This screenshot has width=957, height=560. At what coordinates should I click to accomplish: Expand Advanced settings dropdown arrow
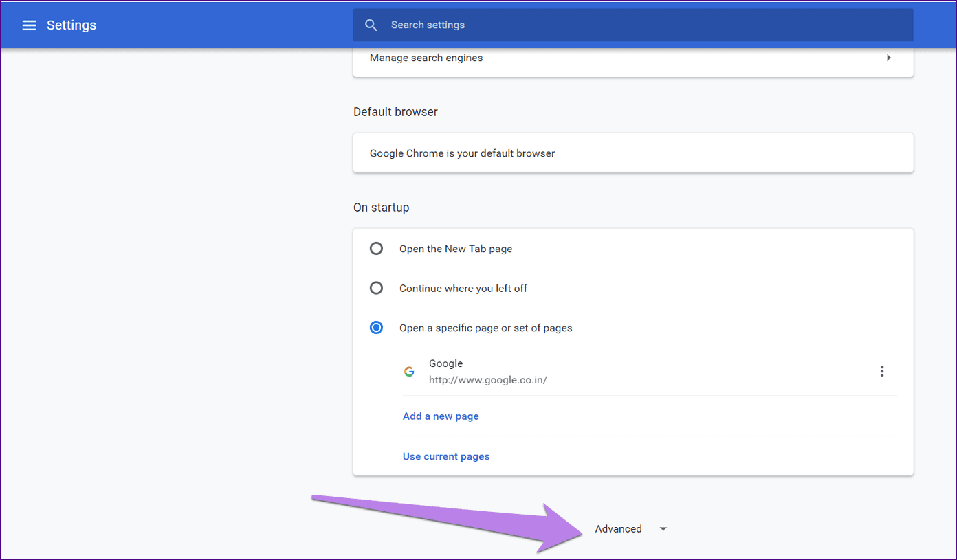[x=663, y=529]
